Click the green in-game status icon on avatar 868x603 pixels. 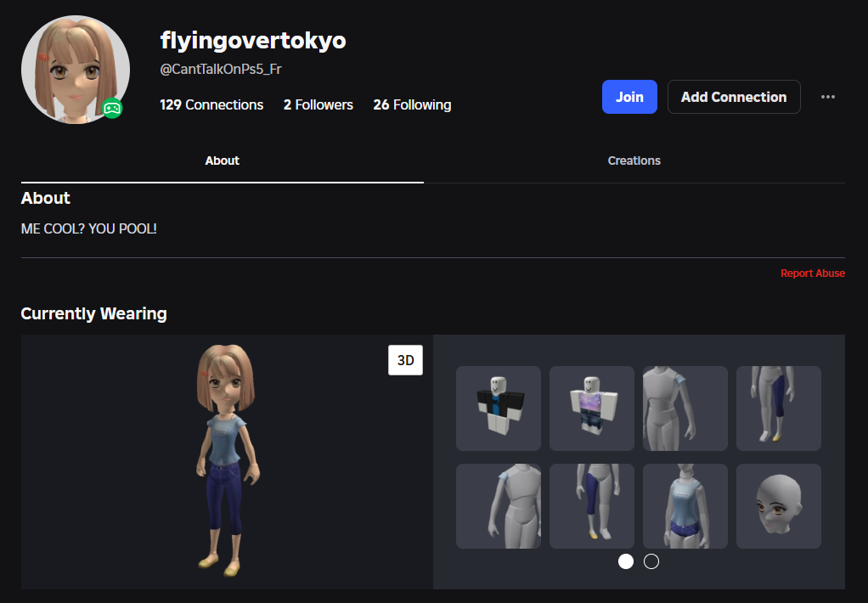(x=112, y=108)
